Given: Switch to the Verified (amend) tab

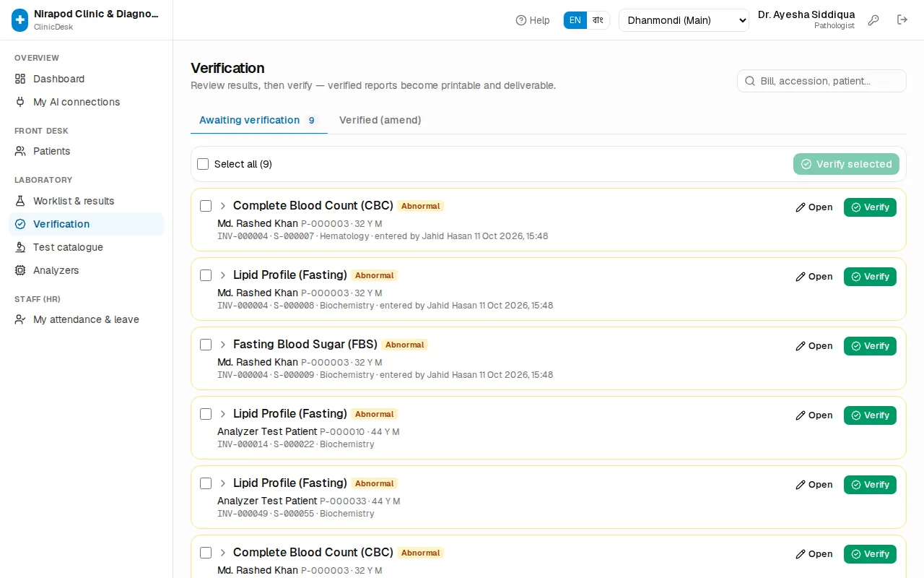Looking at the screenshot, I should tap(380, 120).
